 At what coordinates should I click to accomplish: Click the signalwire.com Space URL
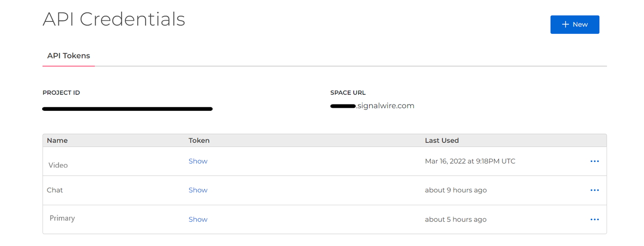click(372, 106)
